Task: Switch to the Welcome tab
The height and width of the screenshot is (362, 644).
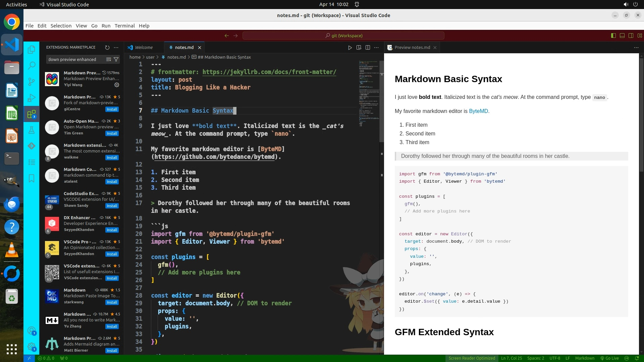Action: coord(144,48)
